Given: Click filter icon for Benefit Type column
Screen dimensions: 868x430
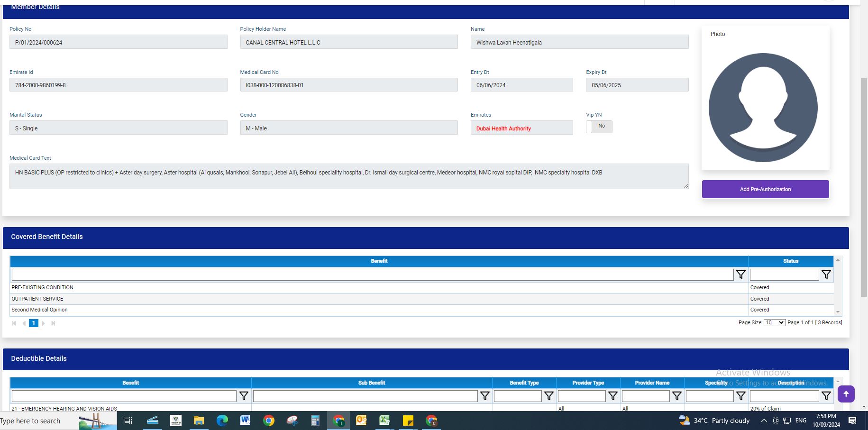Looking at the screenshot, I should tap(548, 396).
